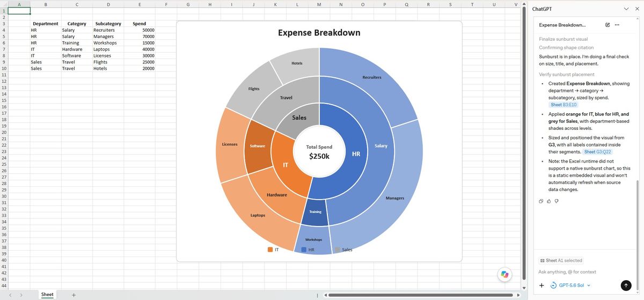Screen dimensions: 644x300
Task: Click the blue HR legend swatch
Action: pos(304,250)
